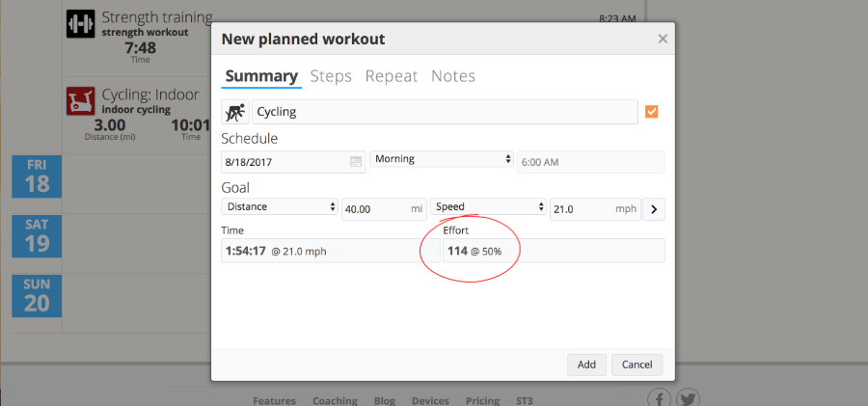868x406 pixels.
Task: Click the 40.00 mi distance field
Action: pos(384,209)
